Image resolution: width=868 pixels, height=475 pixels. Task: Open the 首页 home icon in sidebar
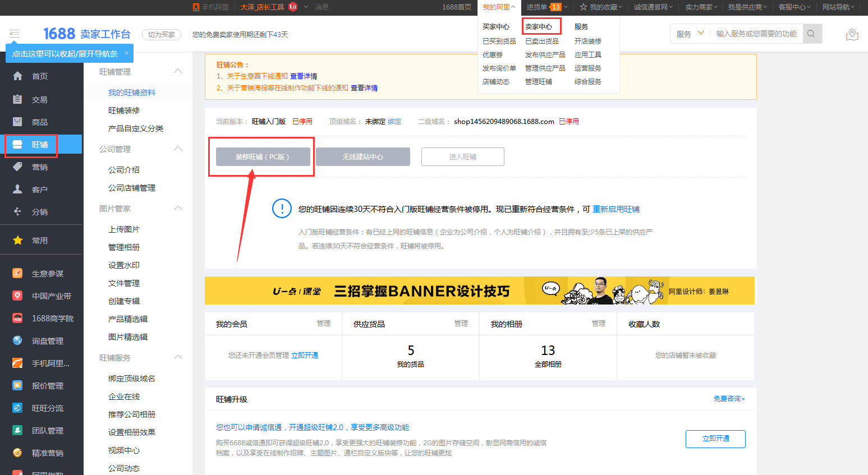(18, 76)
